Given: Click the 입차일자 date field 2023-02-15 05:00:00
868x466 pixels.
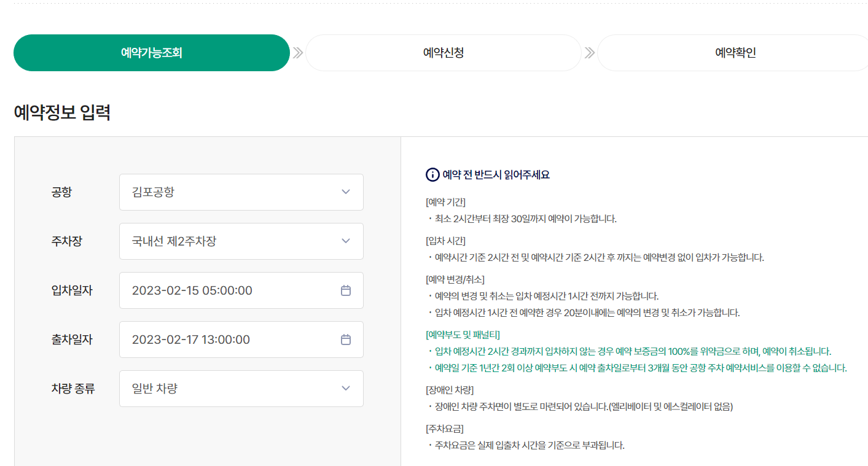Looking at the screenshot, I should point(241,290).
